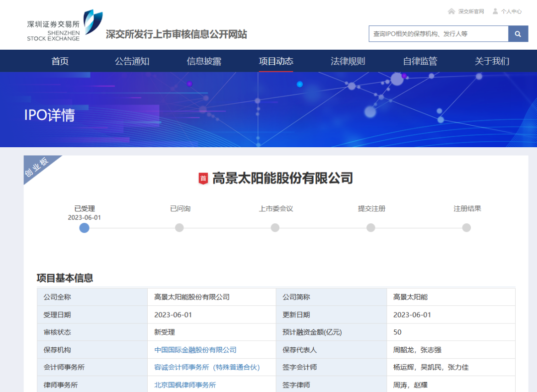Click the 上市委会议 stage label
Viewport: 537px width, 392px height.
pyautogui.click(x=275, y=208)
